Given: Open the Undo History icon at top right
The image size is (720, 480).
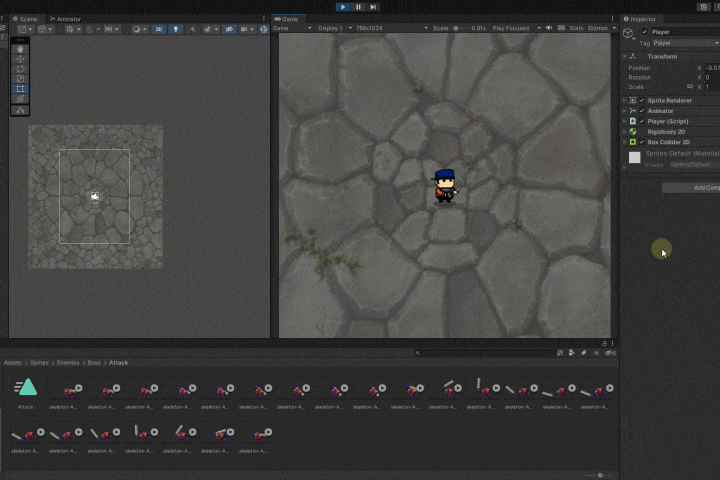Looking at the screenshot, I should click(703, 7).
